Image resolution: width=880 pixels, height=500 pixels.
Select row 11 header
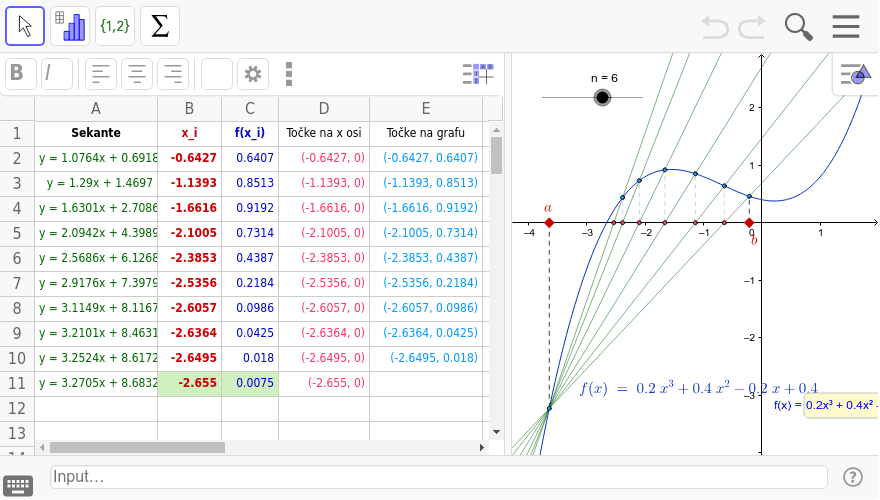point(17,384)
